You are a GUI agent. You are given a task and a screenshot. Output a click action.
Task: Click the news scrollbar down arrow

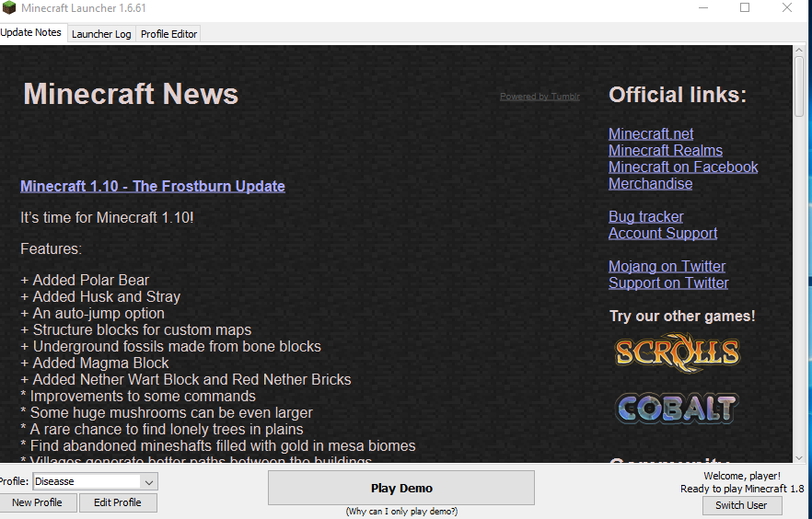(798, 458)
